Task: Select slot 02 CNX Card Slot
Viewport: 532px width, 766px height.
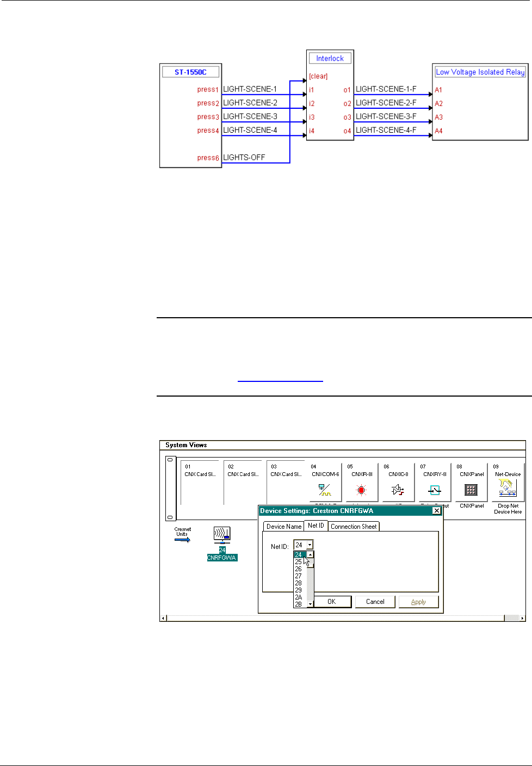Action: pyautogui.click(x=243, y=483)
